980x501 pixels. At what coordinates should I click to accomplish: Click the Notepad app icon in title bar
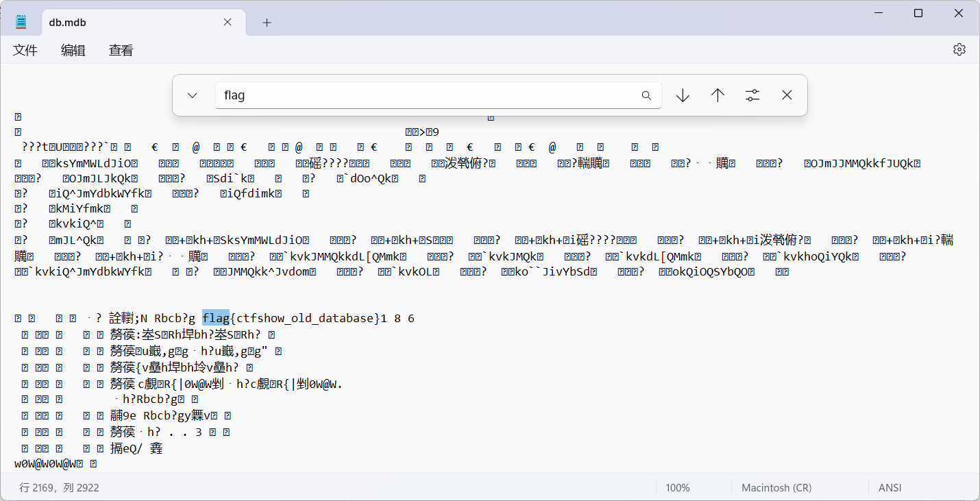[21, 22]
